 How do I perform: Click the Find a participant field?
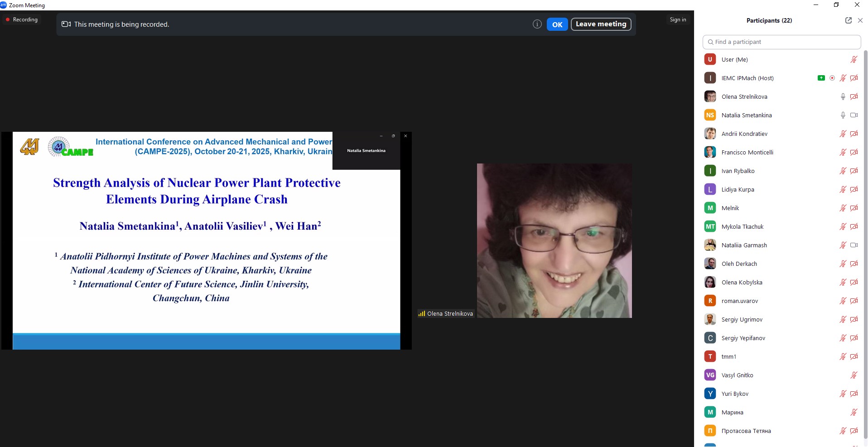click(x=781, y=42)
